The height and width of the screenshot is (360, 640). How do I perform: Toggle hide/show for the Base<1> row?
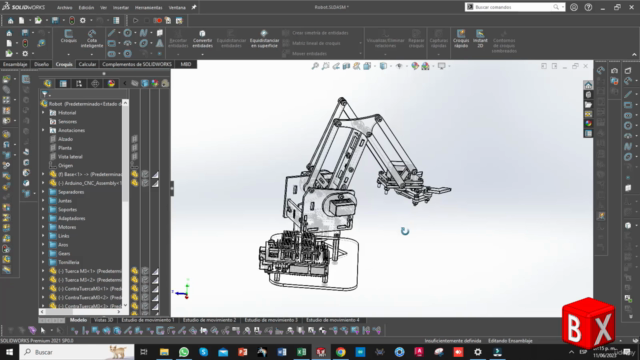[x=134, y=174]
